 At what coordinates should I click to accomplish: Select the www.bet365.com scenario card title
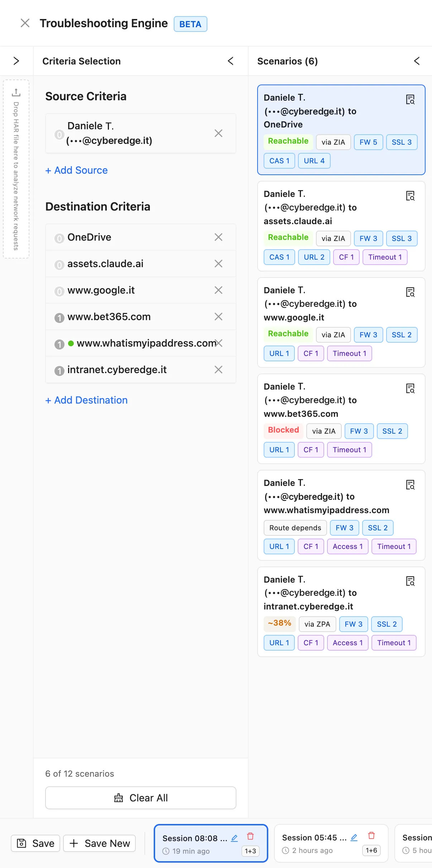tap(310, 400)
